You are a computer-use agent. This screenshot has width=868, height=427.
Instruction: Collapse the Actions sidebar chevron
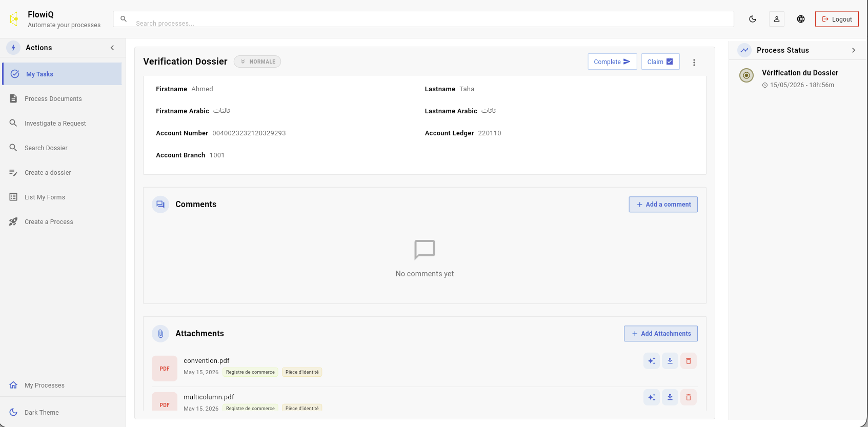click(112, 48)
